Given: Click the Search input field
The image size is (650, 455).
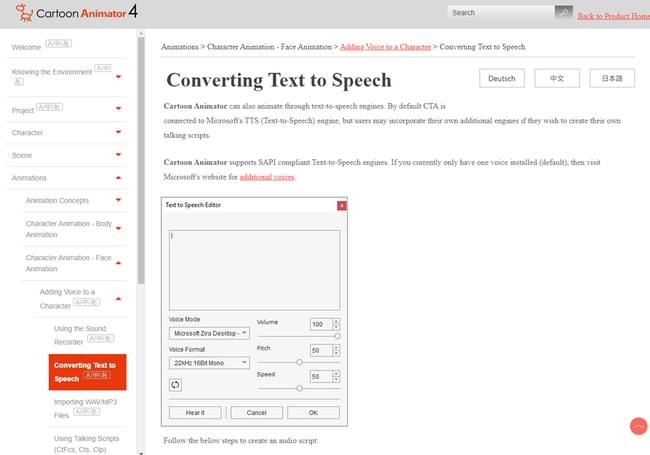Looking at the screenshot, I should pyautogui.click(x=501, y=13).
